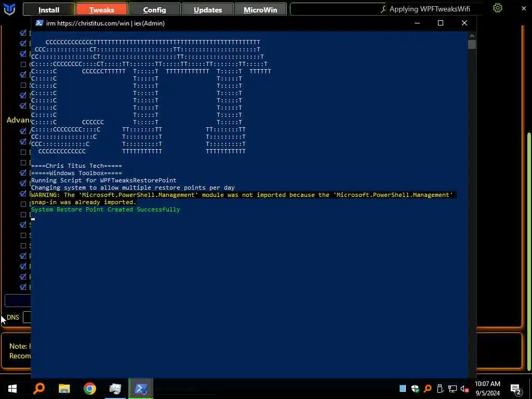
Task: Open the DNS dropdown in WinUtil
Action: tap(27, 317)
